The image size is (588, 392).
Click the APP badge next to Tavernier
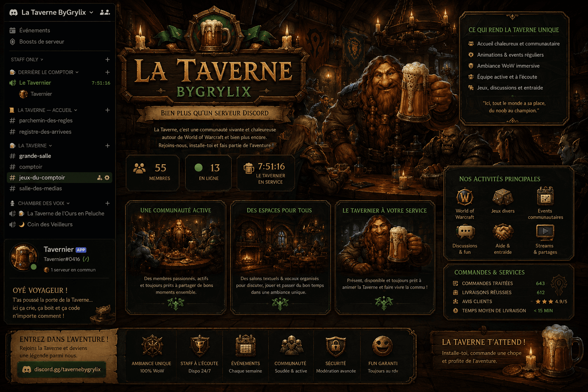pos(81,250)
